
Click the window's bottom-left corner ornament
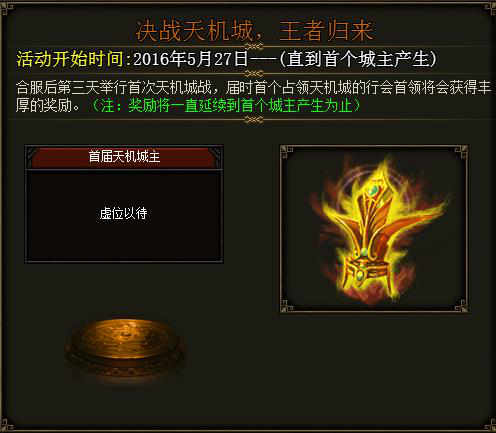7,425
